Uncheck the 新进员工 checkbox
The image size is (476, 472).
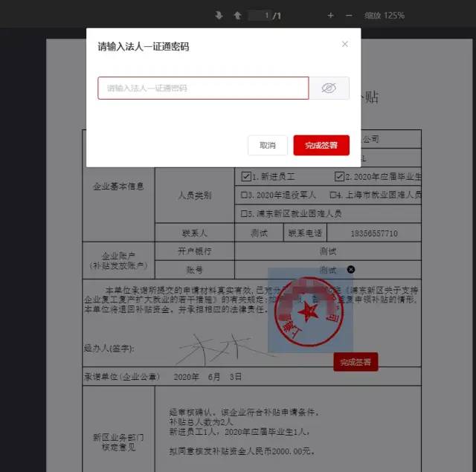pos(246,177)
